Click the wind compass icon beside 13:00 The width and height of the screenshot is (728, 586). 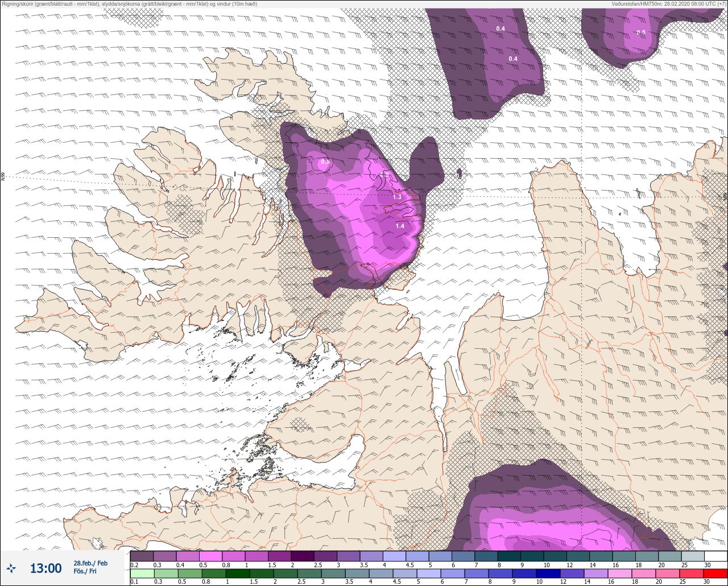[x=11, y=568]
